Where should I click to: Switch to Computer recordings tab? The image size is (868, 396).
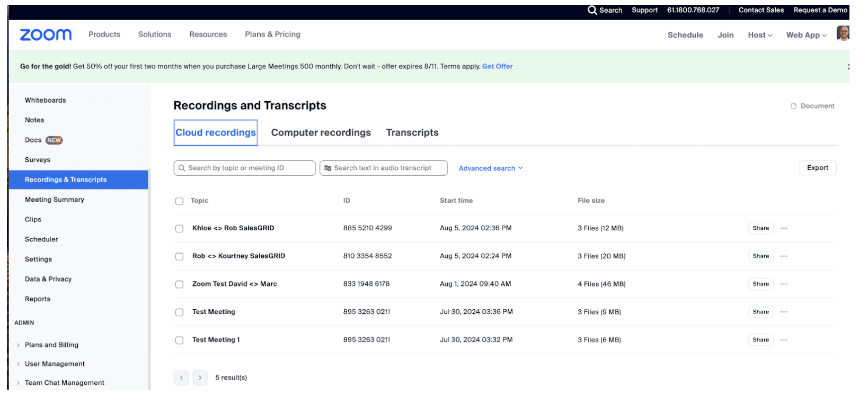321,132
